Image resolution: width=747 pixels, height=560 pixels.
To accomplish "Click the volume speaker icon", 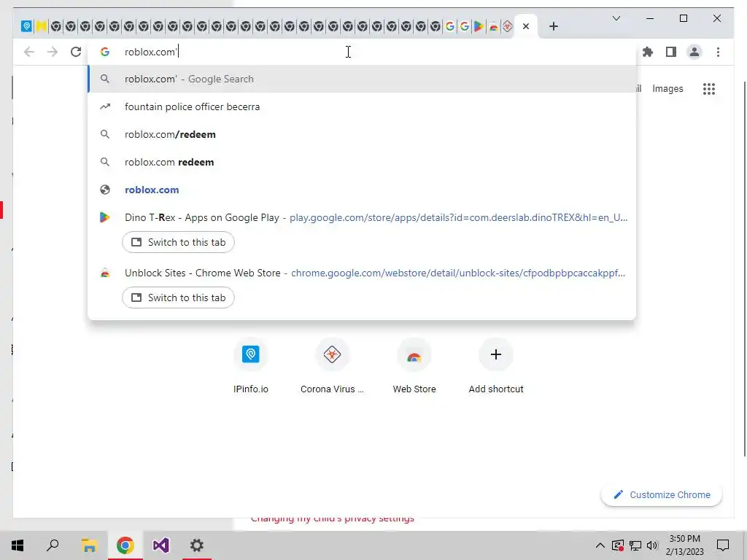I will (652, 545).
